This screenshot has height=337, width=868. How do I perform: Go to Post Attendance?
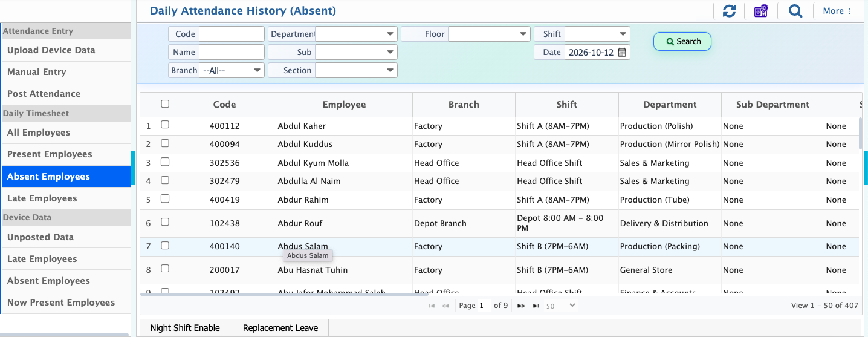coord(66,94)
